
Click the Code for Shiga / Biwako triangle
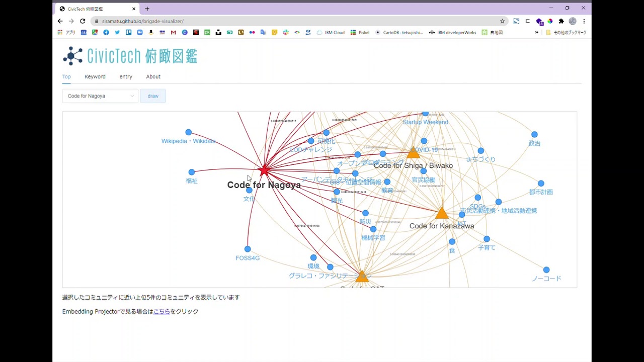pos(413,152)
